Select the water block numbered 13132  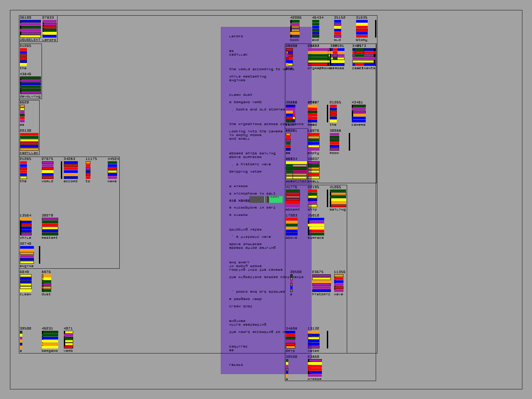(314, 339)
